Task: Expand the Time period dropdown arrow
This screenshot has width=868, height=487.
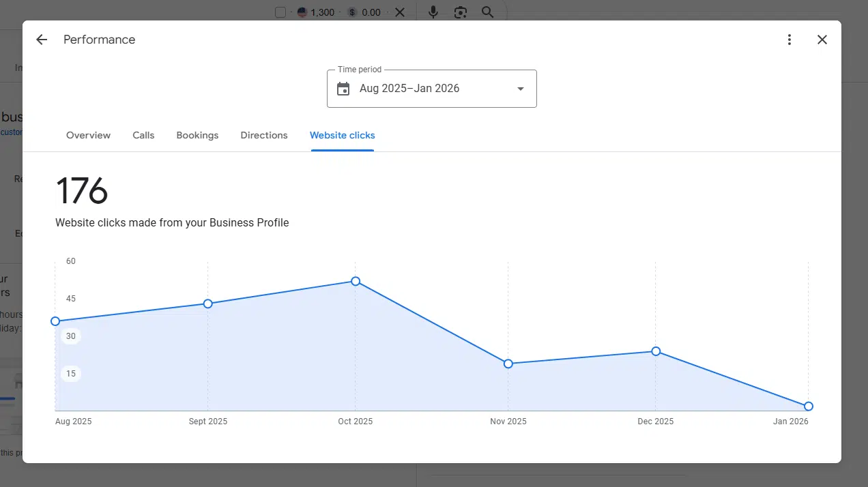Action: pos(521,89)
